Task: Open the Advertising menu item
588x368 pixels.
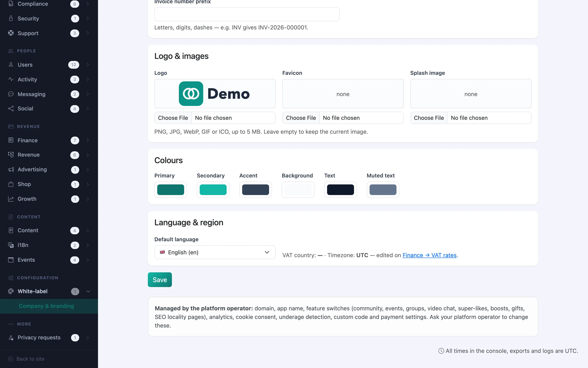Action: tap(49, 169)
